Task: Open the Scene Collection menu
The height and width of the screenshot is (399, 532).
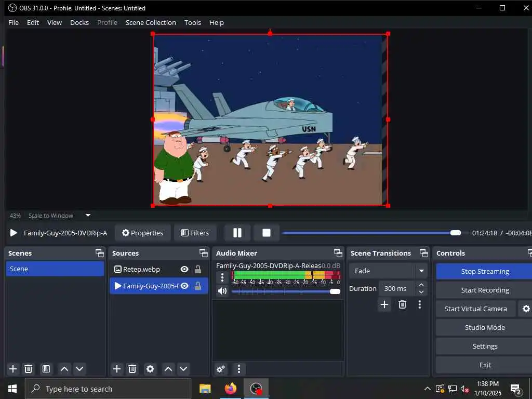Action: [151, 22]
